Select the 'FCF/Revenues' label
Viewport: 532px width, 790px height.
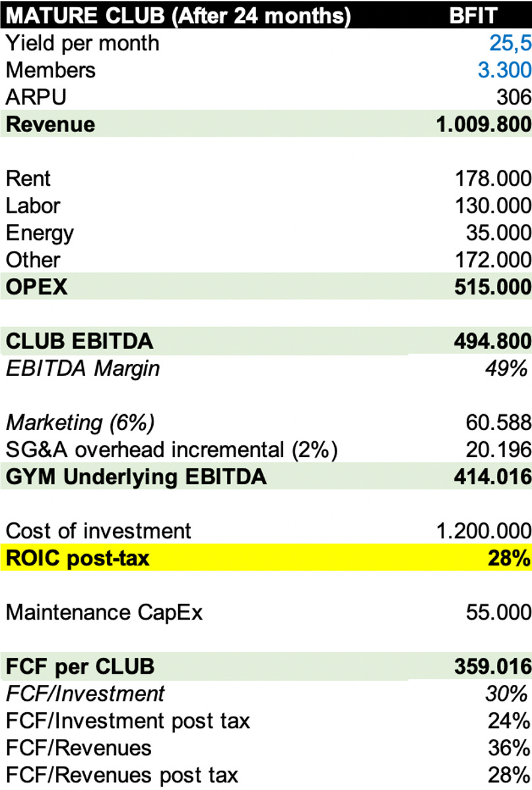pyautogui.click(x=79, y=748)
